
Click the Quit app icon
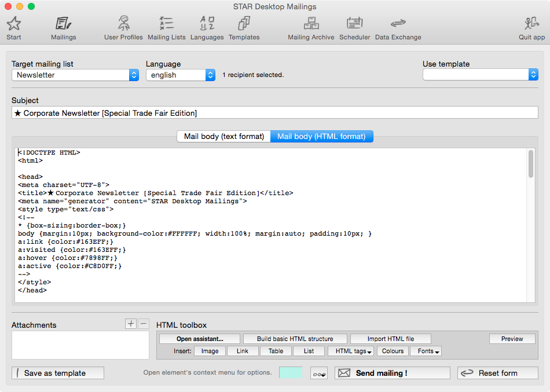[531, 24]
